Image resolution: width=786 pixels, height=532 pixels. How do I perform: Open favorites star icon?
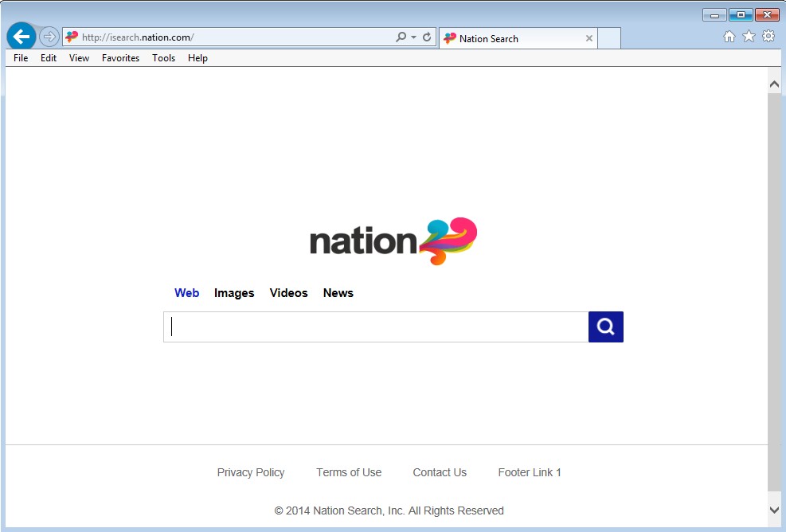pyautogui.click(x=749, y=36)
